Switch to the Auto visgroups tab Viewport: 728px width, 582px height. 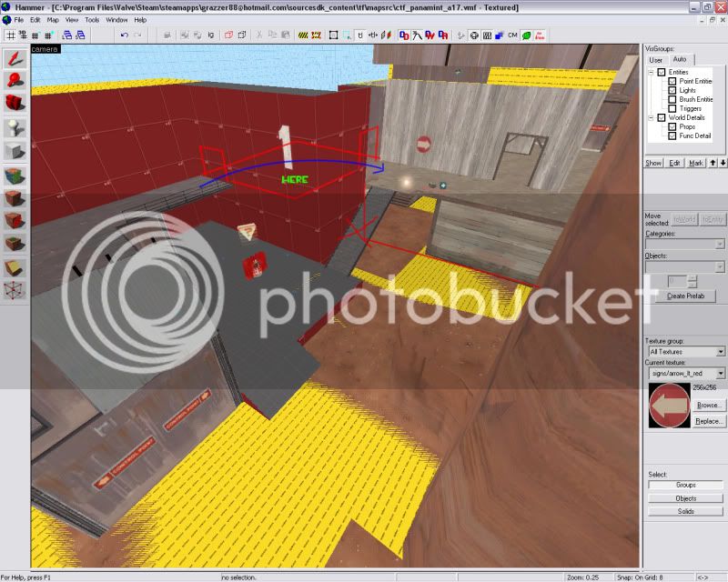click(x=680, y=59)
